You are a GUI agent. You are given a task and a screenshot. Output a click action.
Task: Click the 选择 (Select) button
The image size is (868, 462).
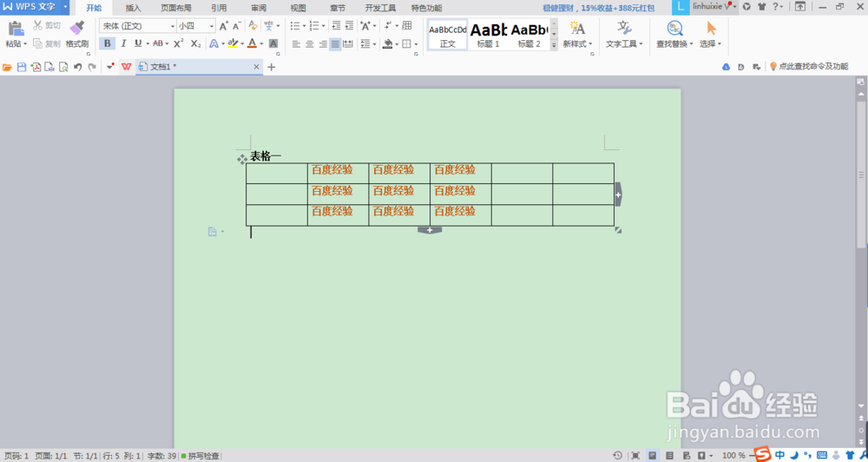tap(710, 35)
